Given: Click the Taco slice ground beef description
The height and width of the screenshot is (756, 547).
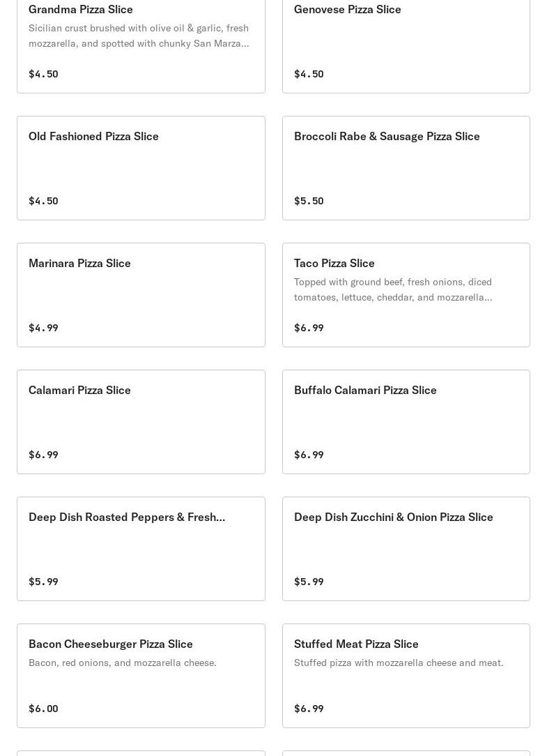Looking at the screenshot, I should point(393,289).
